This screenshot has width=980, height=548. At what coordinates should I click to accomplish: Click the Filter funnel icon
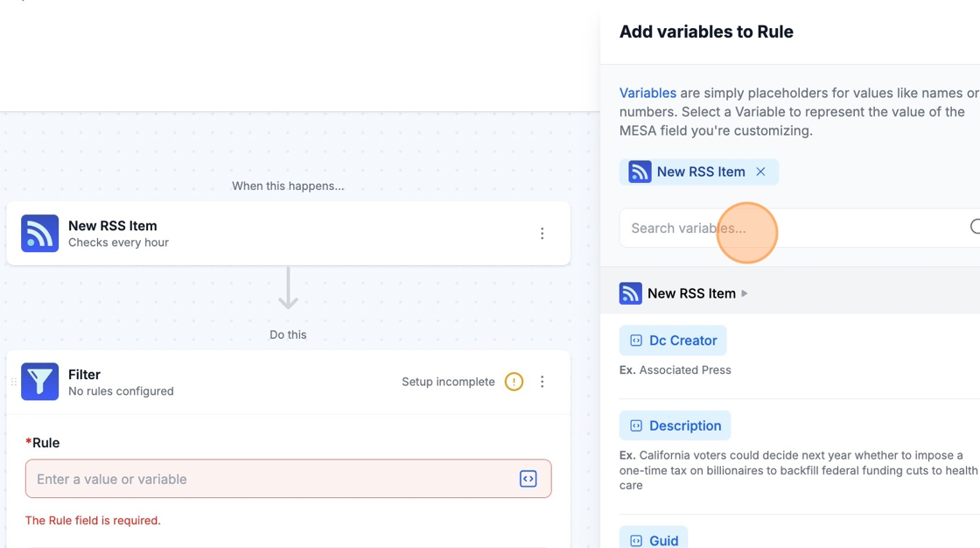39,382
